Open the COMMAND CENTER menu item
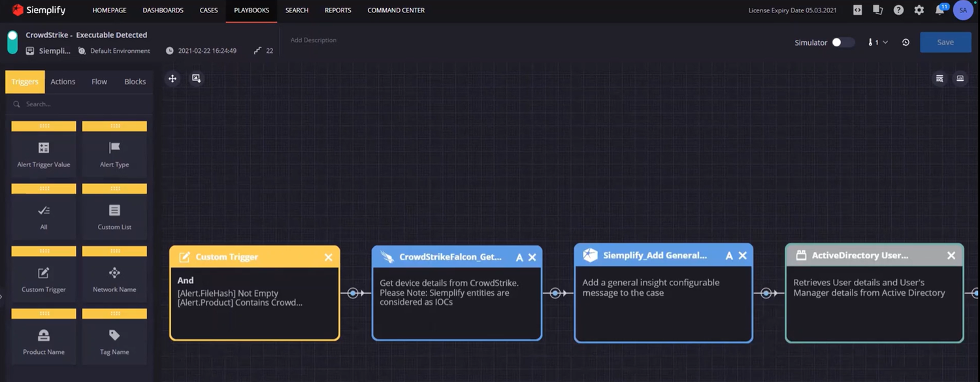Screen dimensions: 980x382 395,10
